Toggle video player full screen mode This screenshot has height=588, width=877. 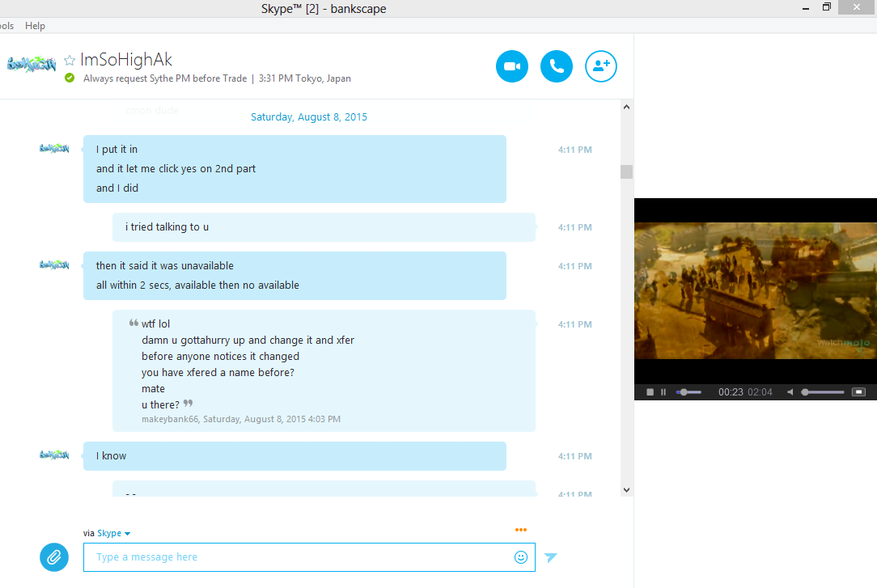[x=858, y=392]
